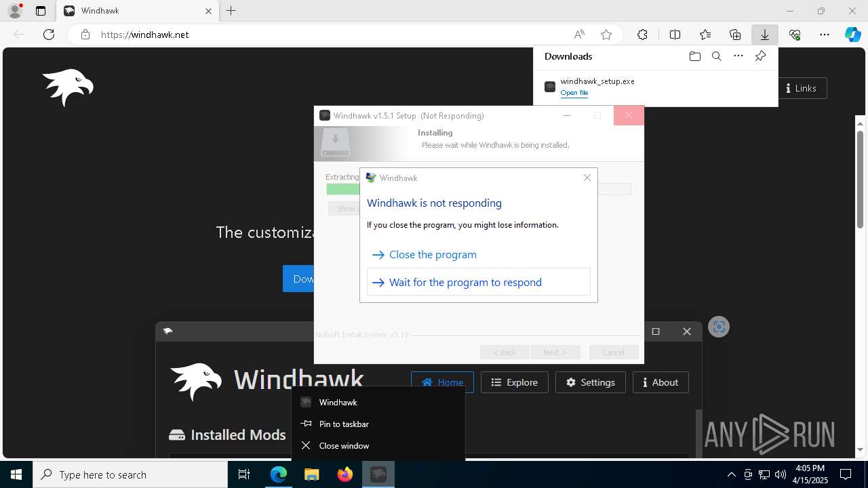Click Cancel in the Windhawk Setup window
Viewport: 868px width, 488px height.
point(614,352)
